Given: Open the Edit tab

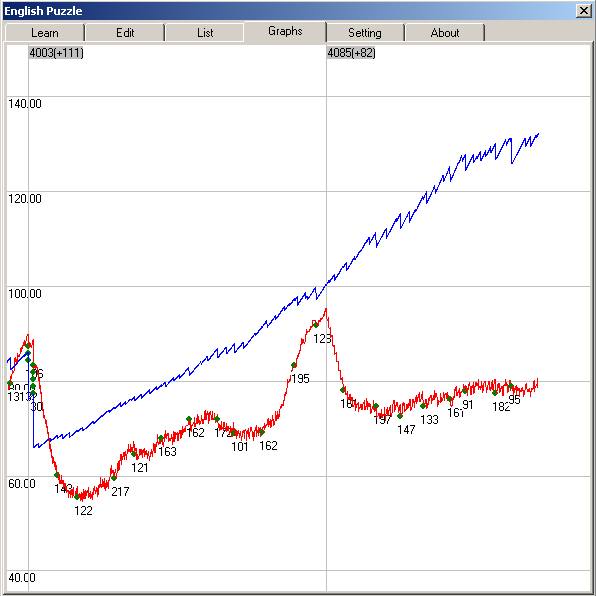Looking at the screenshot, I should [125, 33].
